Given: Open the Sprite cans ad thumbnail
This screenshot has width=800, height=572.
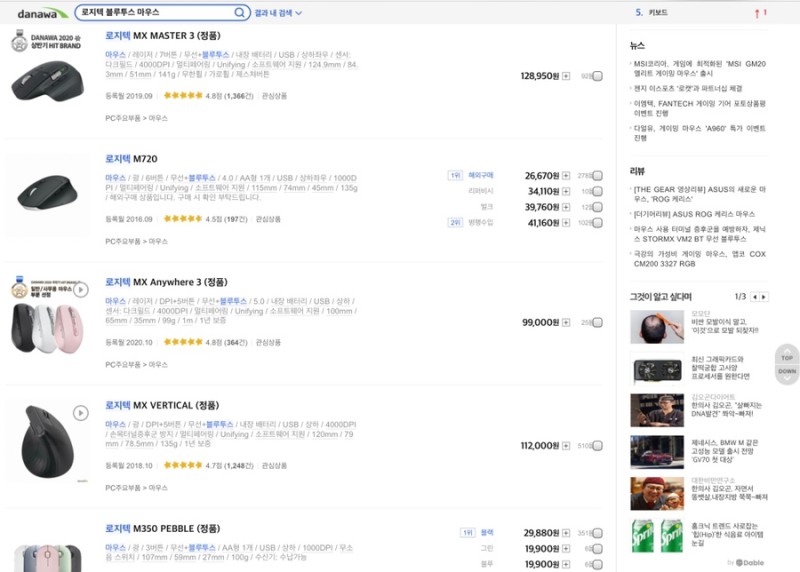Looking at the screenshot, I should coord(657,535).
